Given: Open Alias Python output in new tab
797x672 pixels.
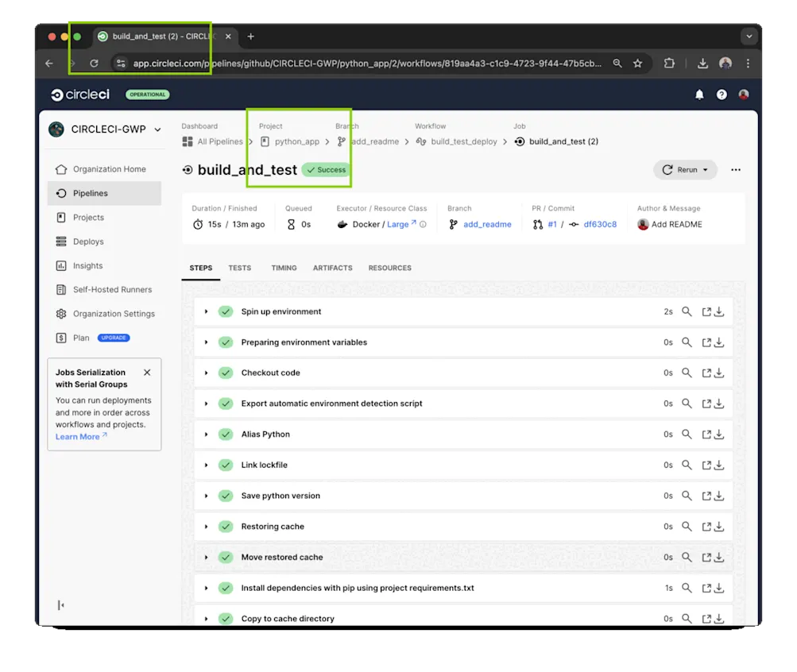Looking at the screenshot, I should (706, 434).
